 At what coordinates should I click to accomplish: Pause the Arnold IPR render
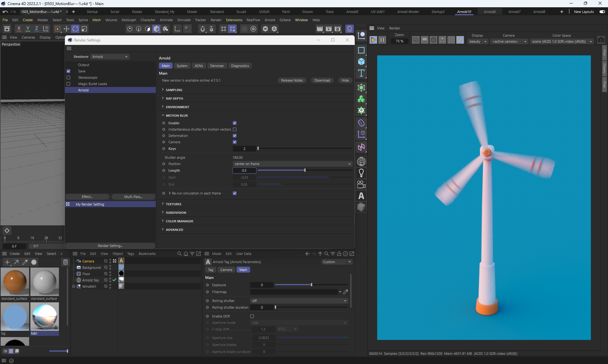pos(382,40)
